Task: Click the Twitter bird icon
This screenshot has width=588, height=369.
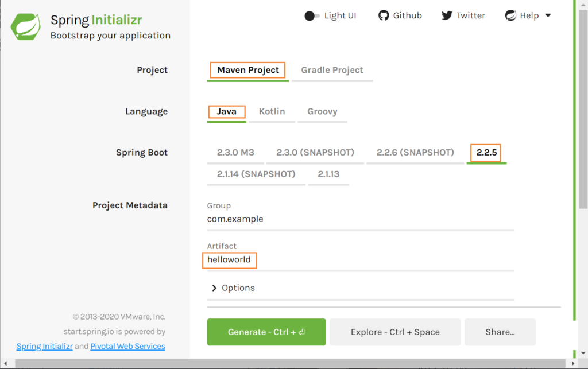Action: click(447, 15)
